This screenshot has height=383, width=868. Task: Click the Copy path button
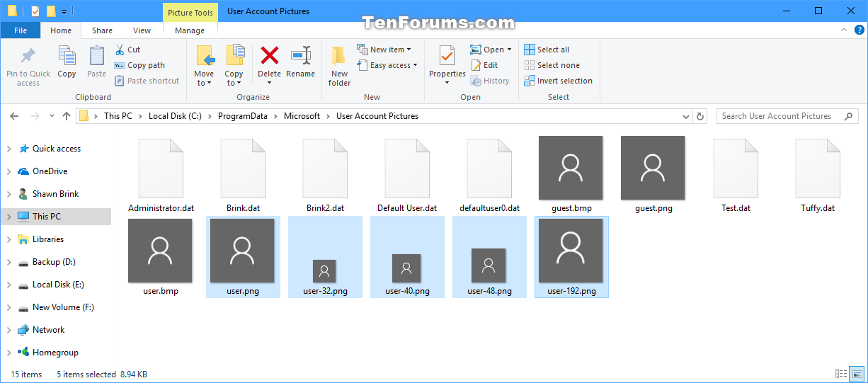140,65
